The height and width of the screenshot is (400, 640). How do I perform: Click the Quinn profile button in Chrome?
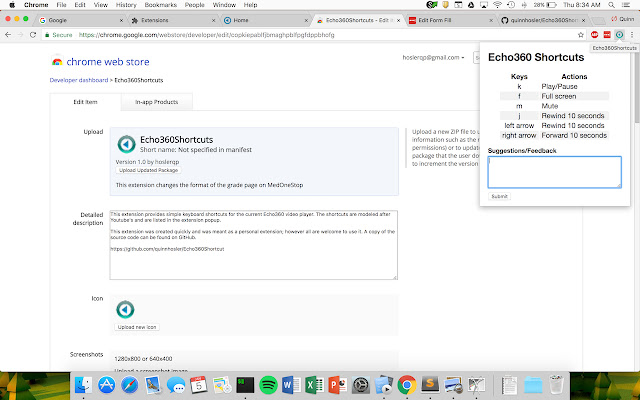(x=623, y=19)
